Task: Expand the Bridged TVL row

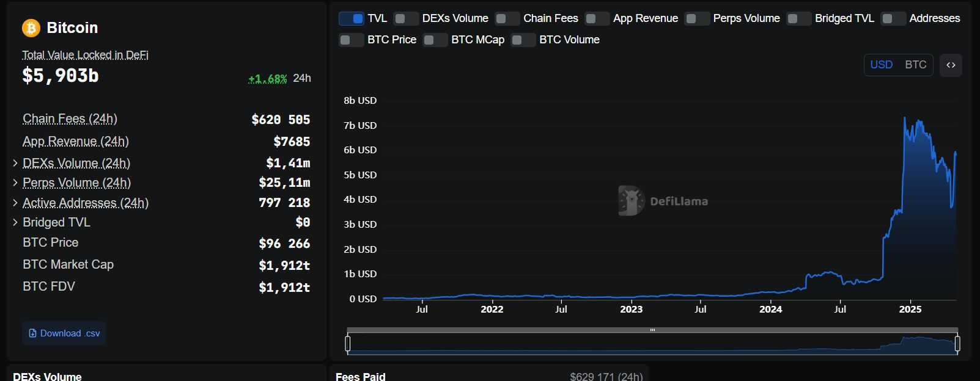Action: pos(15,222)
